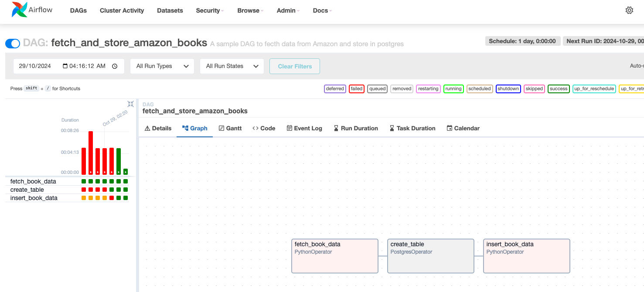This screenshot has width=644, height=292.
Task: Expand the All Run Types dropdown
Action: 162,66
